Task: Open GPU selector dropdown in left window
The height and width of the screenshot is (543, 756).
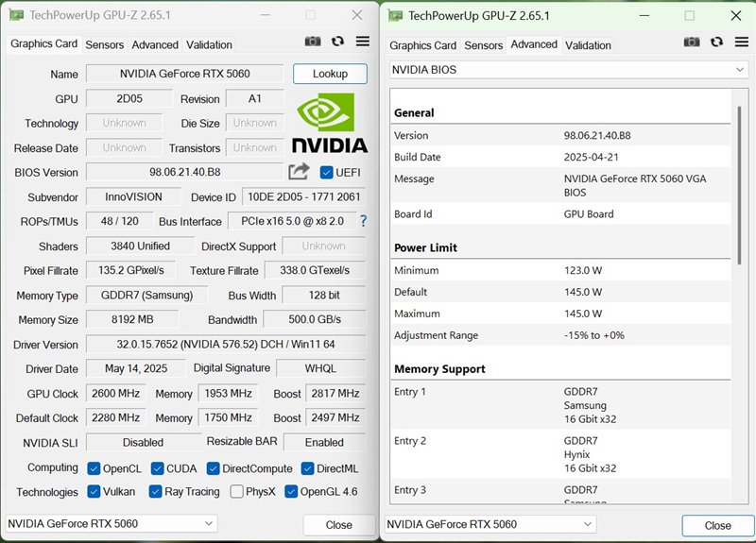Action: point(111,524)
